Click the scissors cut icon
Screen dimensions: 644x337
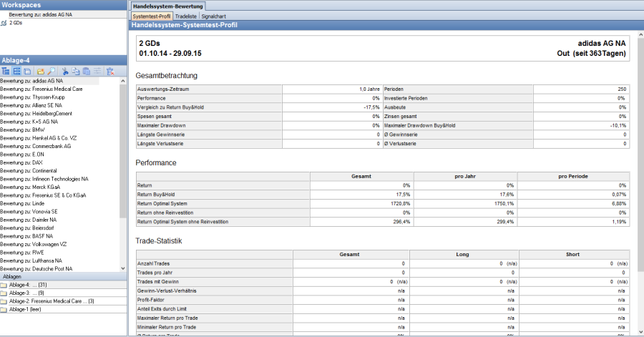pyautogui.click(x=65, y=72)
